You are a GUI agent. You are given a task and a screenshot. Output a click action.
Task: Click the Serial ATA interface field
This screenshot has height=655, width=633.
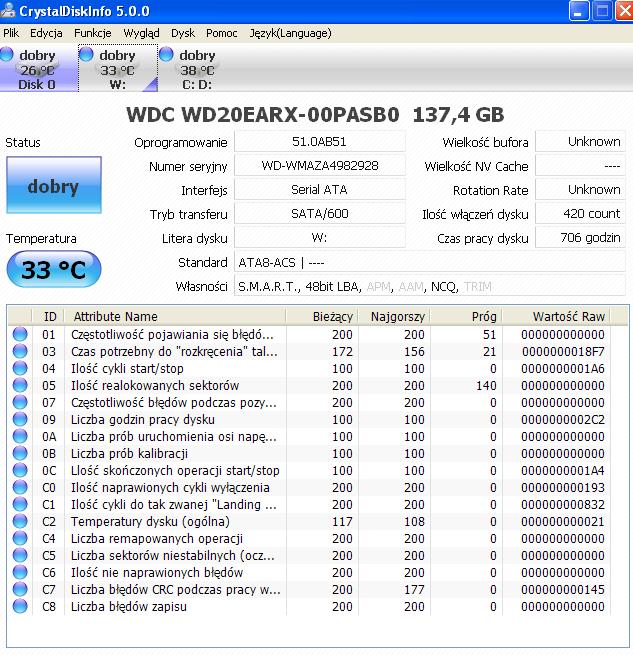[x=320, y=190]
